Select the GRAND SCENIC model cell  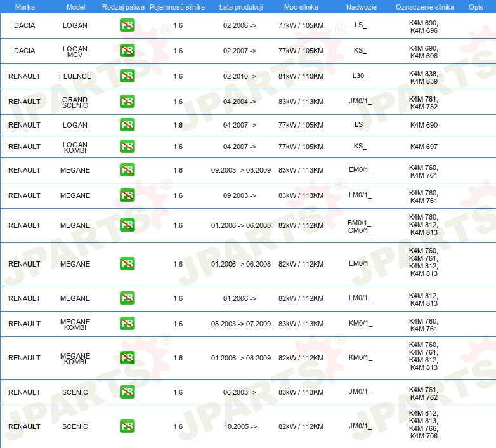tap(75, 103)
